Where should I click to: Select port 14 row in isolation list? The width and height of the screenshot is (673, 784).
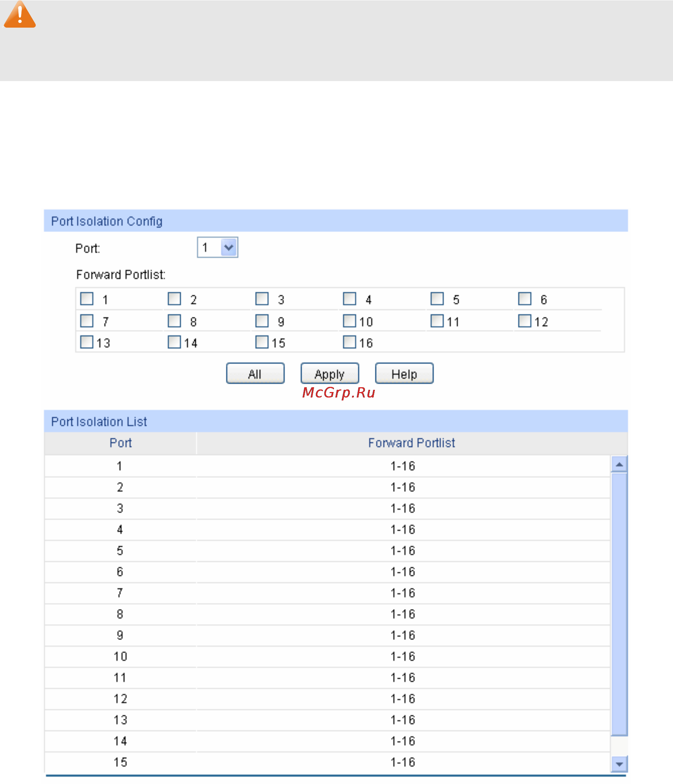[327, 742]
